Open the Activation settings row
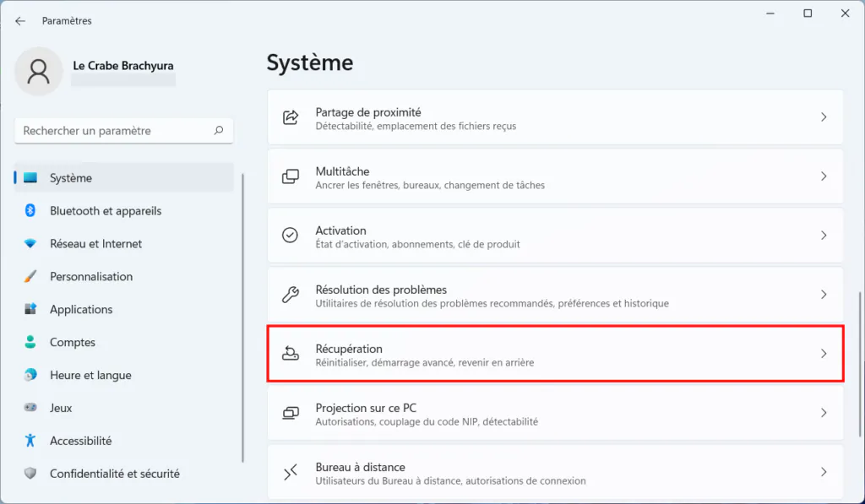Screen dimensions: 865x504 tap(556, 236)
